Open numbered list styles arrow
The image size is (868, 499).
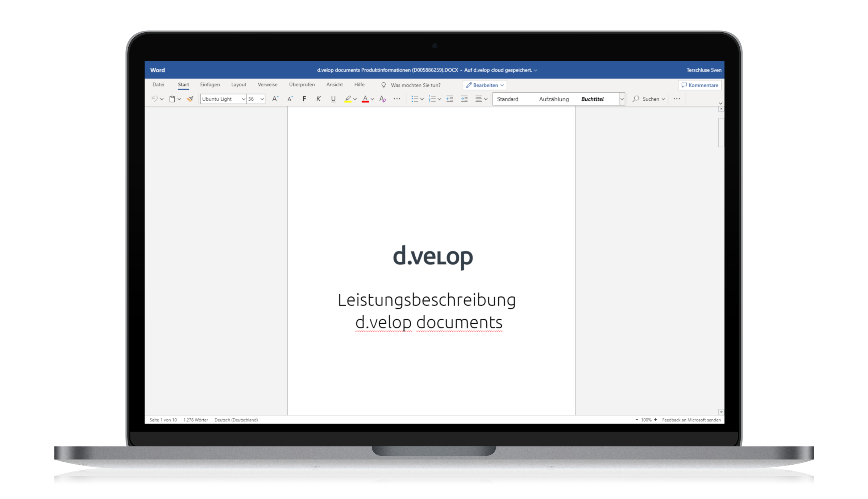(x=439, y=99)
